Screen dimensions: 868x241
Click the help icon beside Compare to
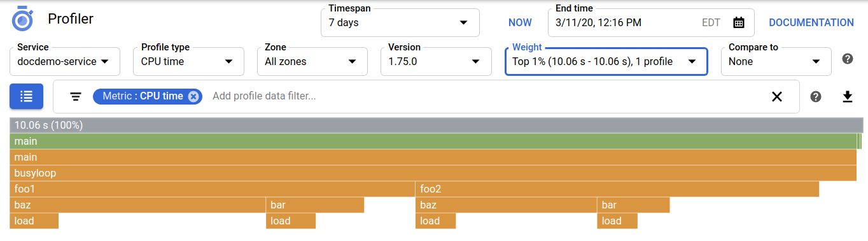click(x=847, y=59)
